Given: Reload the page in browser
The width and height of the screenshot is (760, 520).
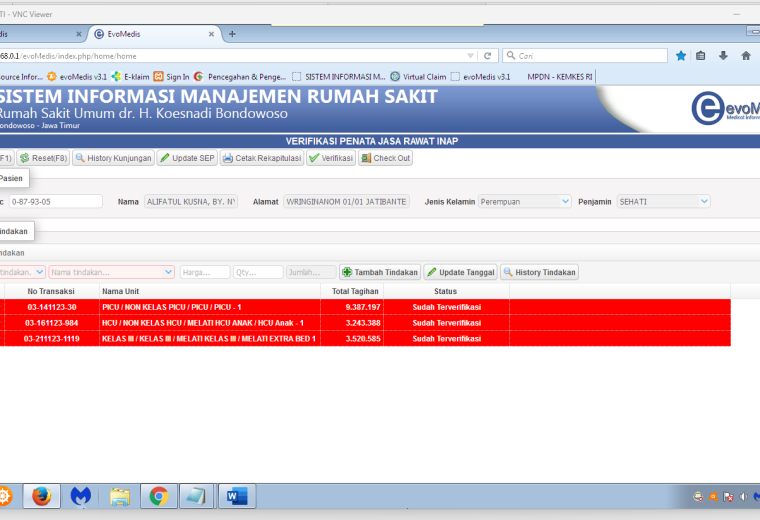Looking at the screenshot, I should pyautogui.click(x=488, y=56).
